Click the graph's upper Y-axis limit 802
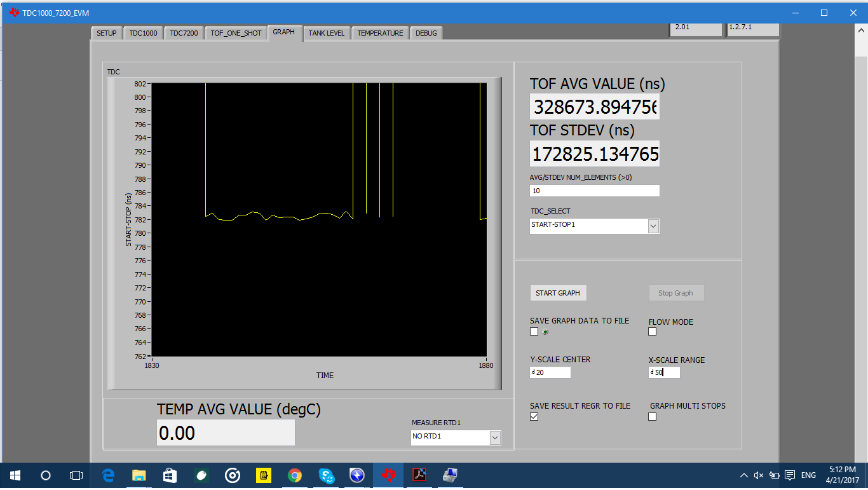 (140, 84)
